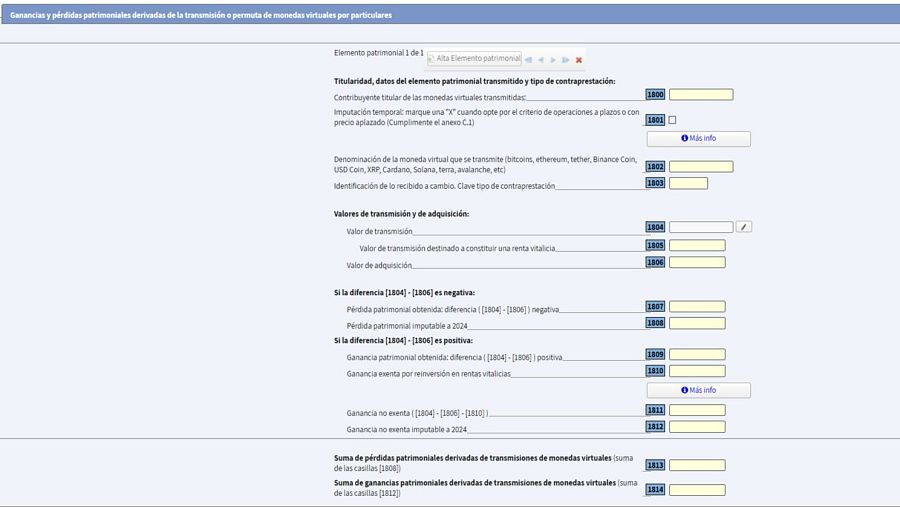The image size is (900, 507).
Task: Click the 1806 casilla number label
Action: pyautogui.click(x=655, y=262)
